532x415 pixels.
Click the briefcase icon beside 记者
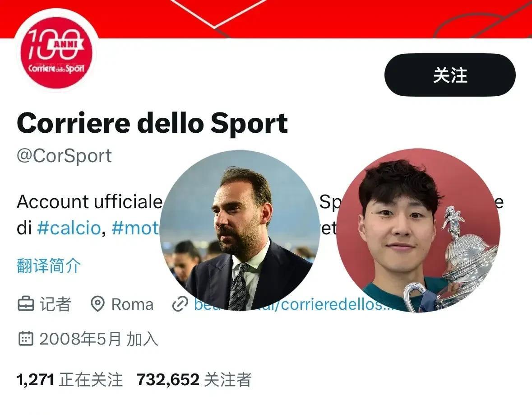(26, 304)
